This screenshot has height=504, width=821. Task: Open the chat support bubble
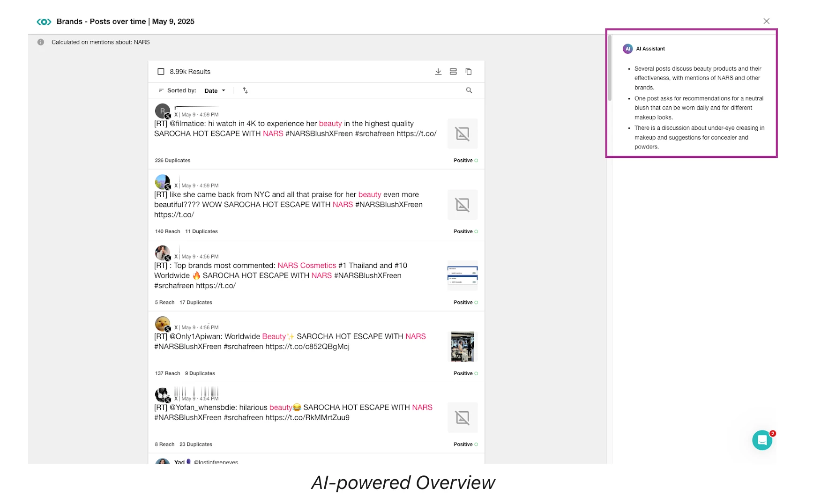click(762, 440)
